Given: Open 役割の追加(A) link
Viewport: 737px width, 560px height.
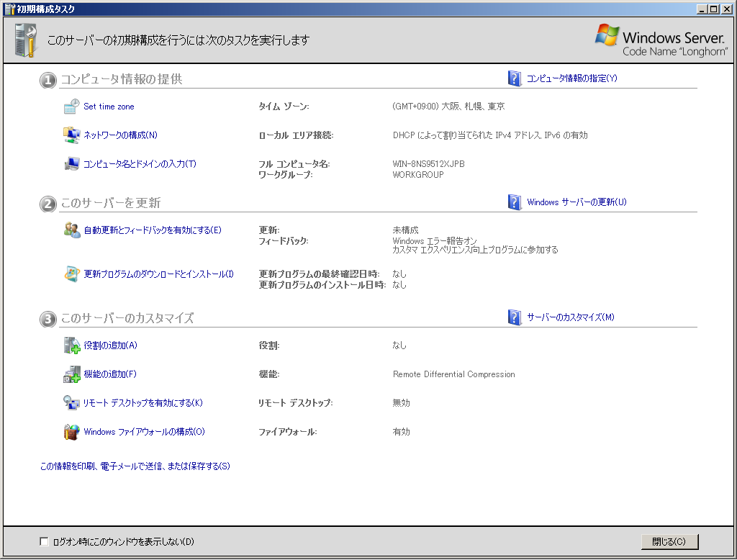Looking at the screenshot, I should (110, 346).
